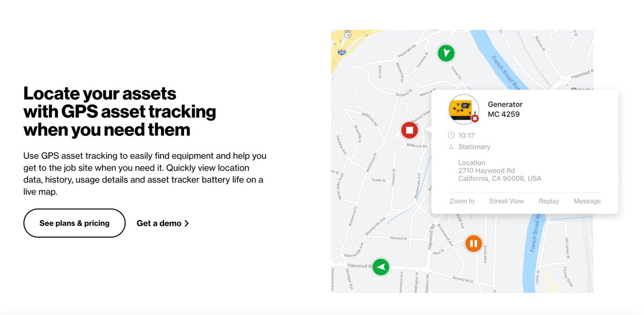644x315 pixels.
Task: Click the clock icon beside 10:17
Action: [x=451, y=135]
